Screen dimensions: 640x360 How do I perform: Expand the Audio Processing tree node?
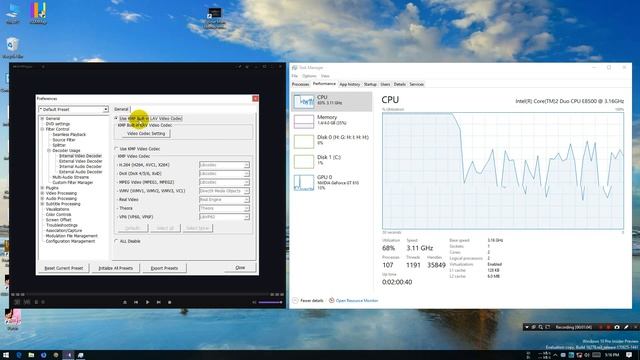click(42, 198)
